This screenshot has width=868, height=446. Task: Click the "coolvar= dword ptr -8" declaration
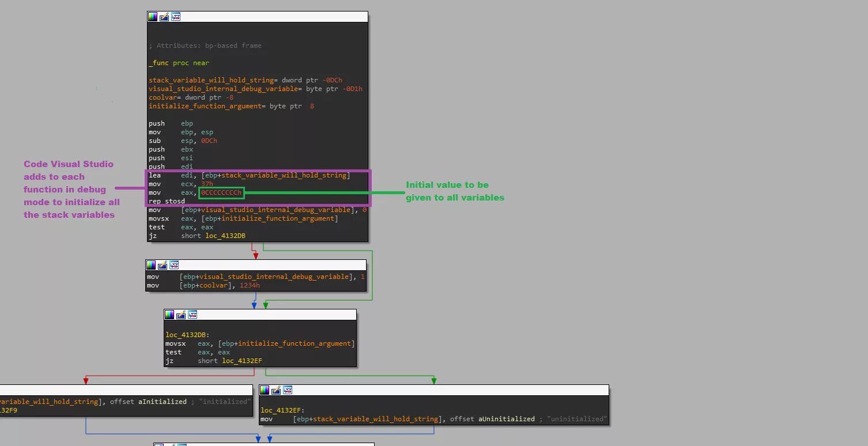coord(191,97)
